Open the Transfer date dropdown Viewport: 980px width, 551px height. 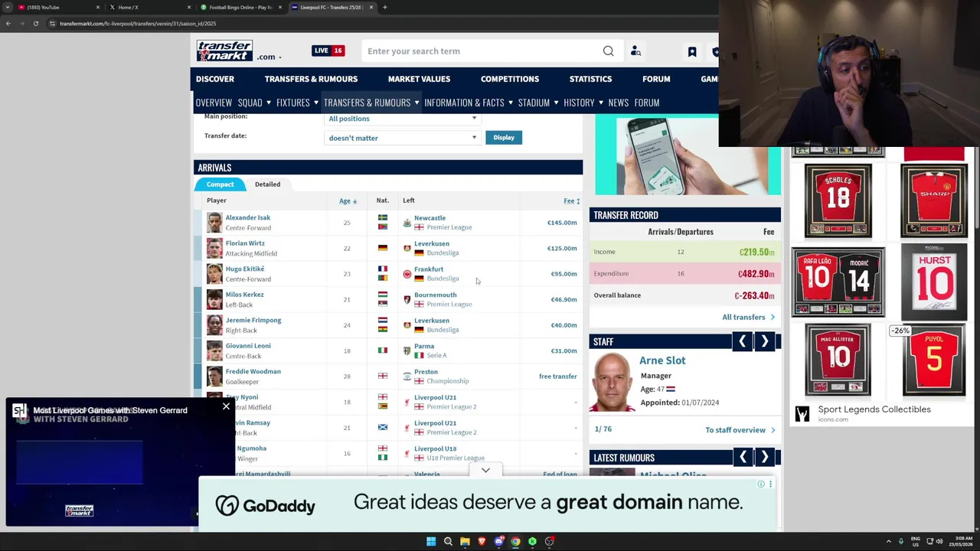point(403,138)
